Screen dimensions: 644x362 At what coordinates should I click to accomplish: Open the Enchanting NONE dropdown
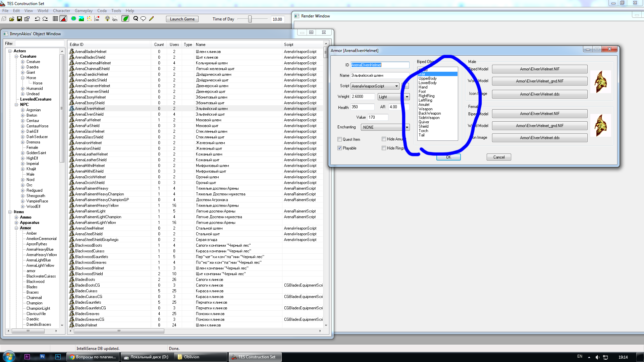pos(385,127)
